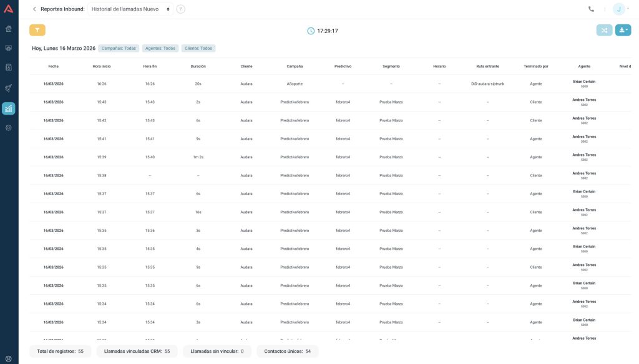This screenshot has height=364, width=639.
Task: Select the active reports chart sidebar icon
Action: coord(9,108)
